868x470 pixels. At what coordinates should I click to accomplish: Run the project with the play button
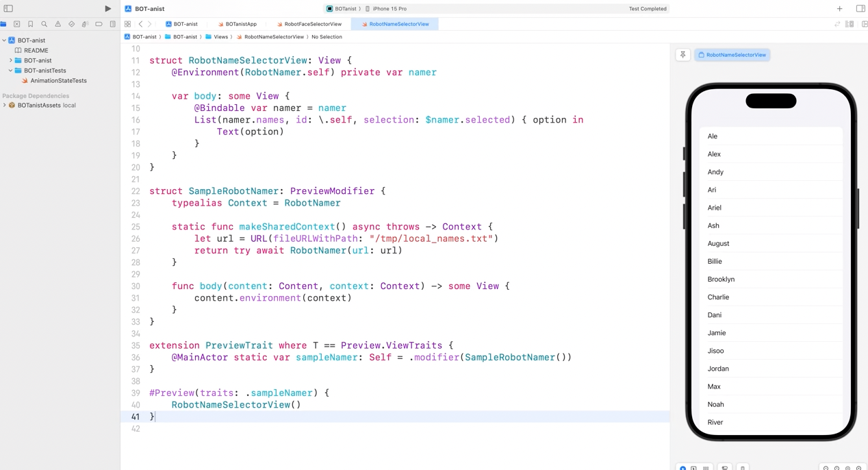107,9
